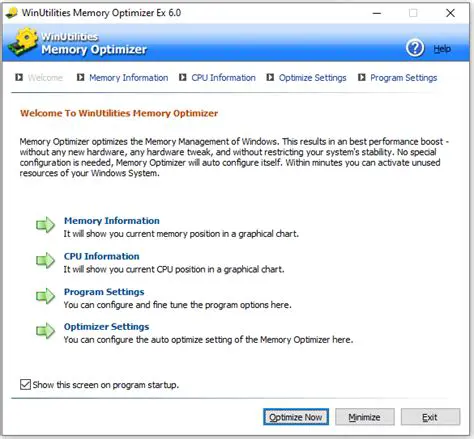The width and height of the screenshot is (474, 439).
Task: Click the WinUtilities gear logo in banner
Action: (23, 42)
